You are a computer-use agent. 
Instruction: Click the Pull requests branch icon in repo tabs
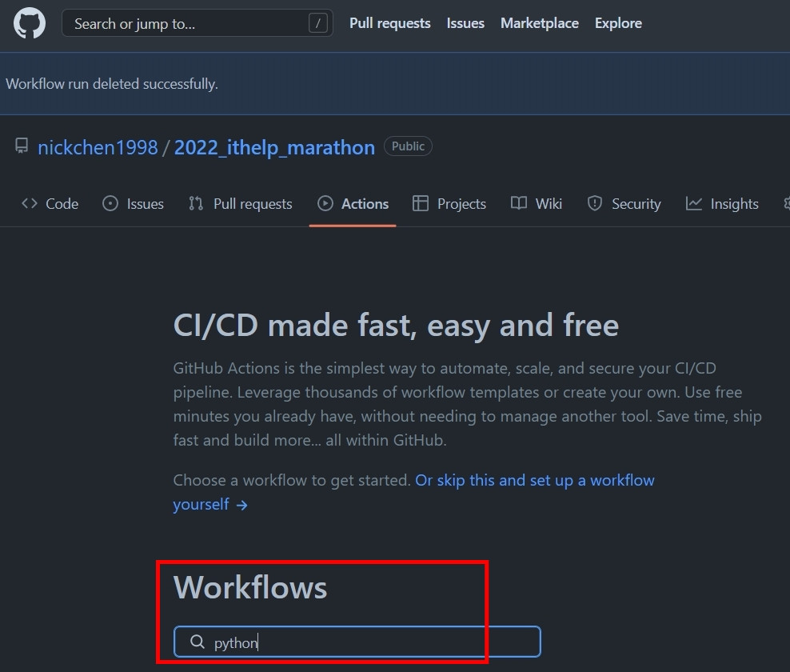(196, 203)
